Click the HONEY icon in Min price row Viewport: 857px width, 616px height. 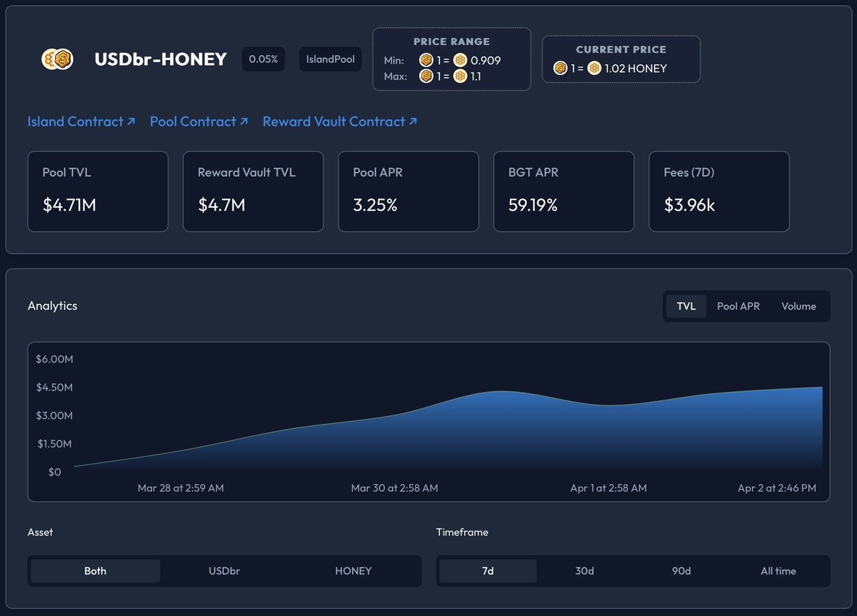[460, 60]
